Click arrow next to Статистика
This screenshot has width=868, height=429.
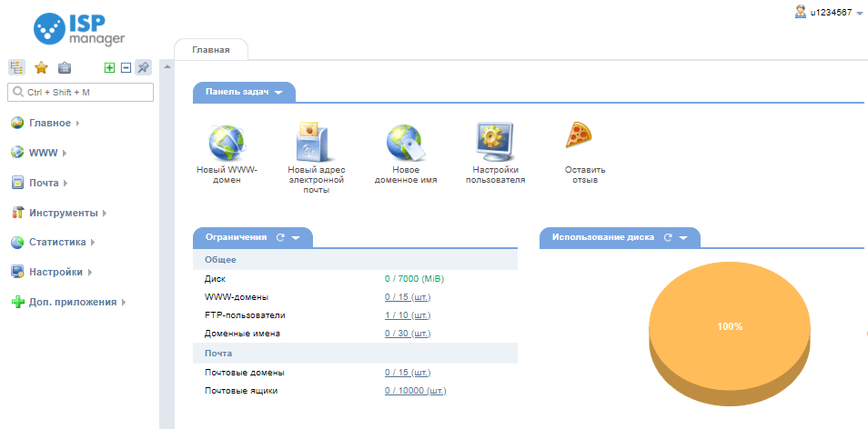(x=93, y=242)
